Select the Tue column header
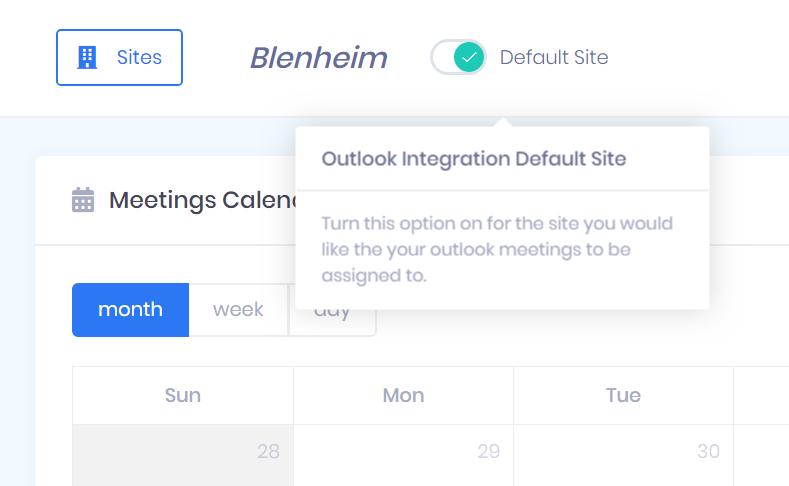 point(623,395)
